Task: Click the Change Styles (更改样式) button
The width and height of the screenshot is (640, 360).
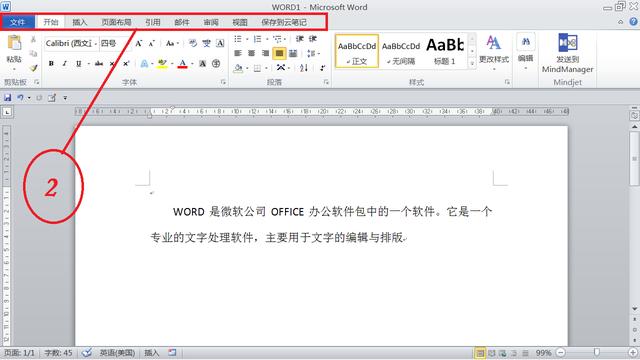Action: click(494, 52)
